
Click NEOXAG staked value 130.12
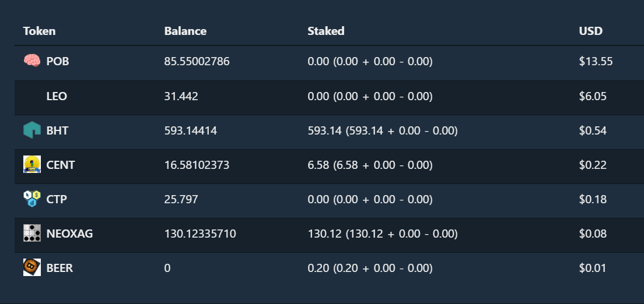pyautogui.click(x=325, y=234)
